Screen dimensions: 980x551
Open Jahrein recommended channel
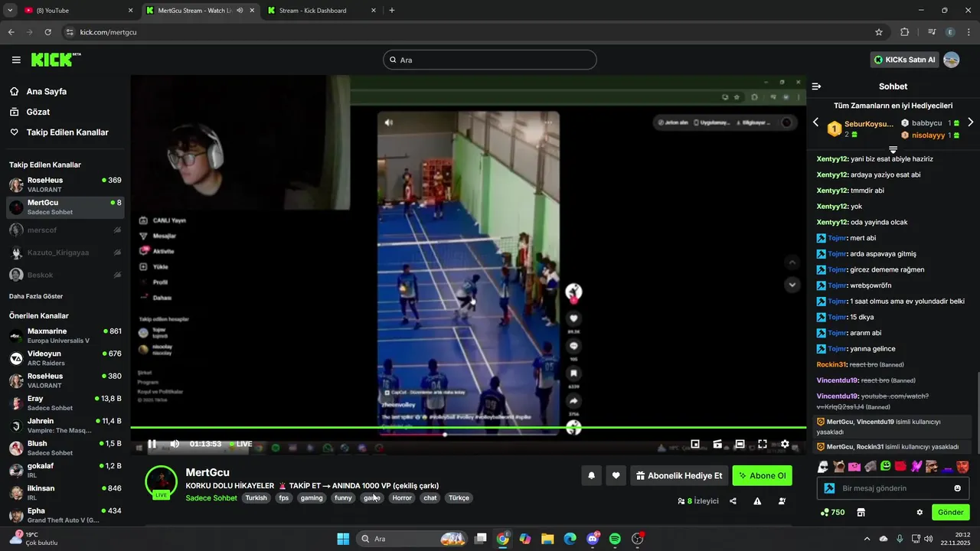pyautogui.click(x=65, y=425)
